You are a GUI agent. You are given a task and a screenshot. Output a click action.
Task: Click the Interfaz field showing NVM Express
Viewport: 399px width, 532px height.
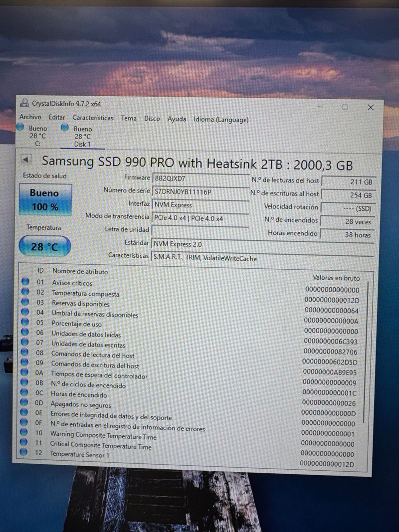(x=200, y=205)
